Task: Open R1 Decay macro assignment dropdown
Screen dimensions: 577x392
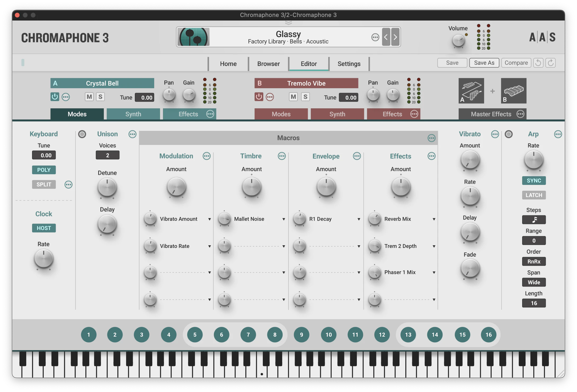Action: click(359, 219)
